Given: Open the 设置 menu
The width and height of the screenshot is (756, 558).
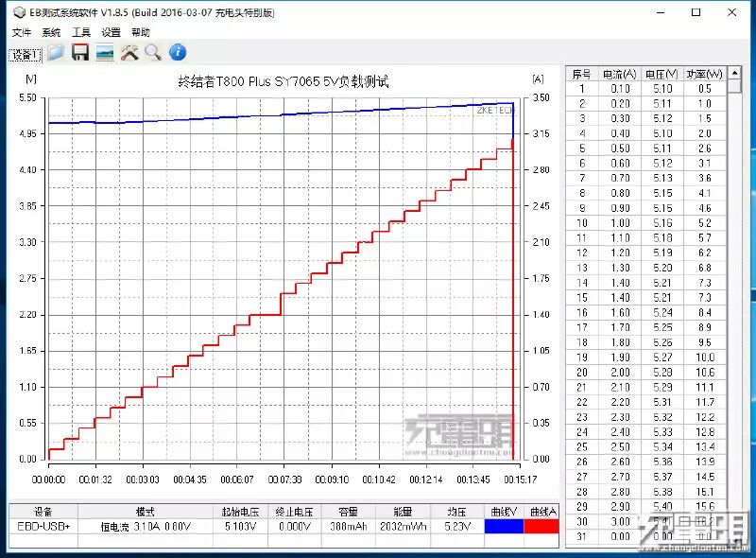Looking at the screenshot, I should (111, 32).
